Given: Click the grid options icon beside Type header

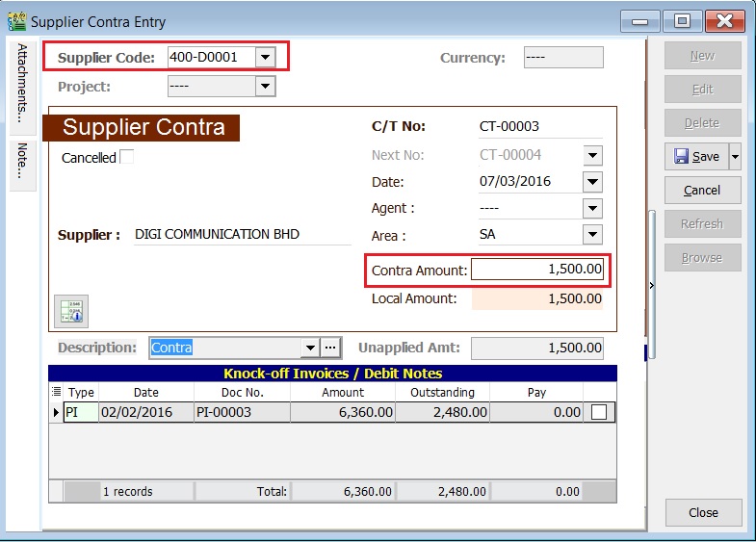Looking at the screenshot, I should point(57,392).
